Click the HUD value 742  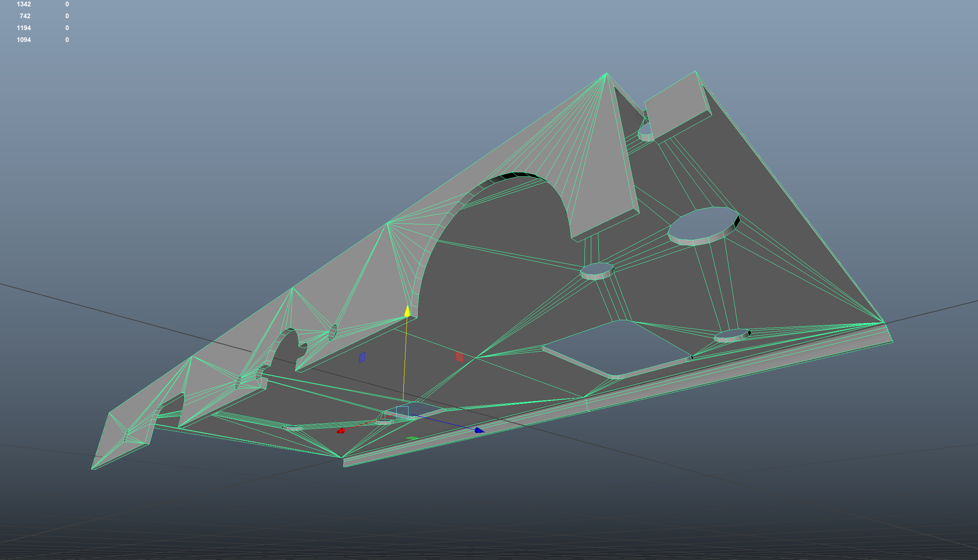(x=25, y=16)
